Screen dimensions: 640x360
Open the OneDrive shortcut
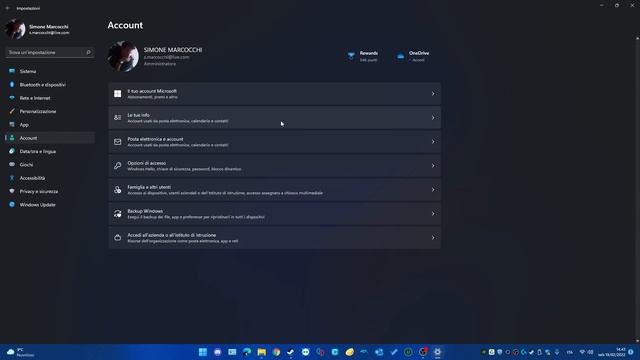click(413, 56)
